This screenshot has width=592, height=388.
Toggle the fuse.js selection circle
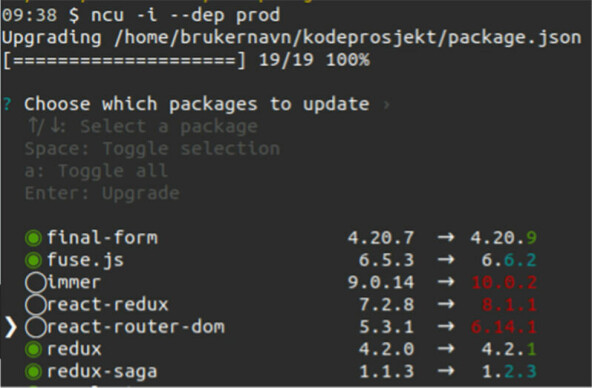(33, 260)
